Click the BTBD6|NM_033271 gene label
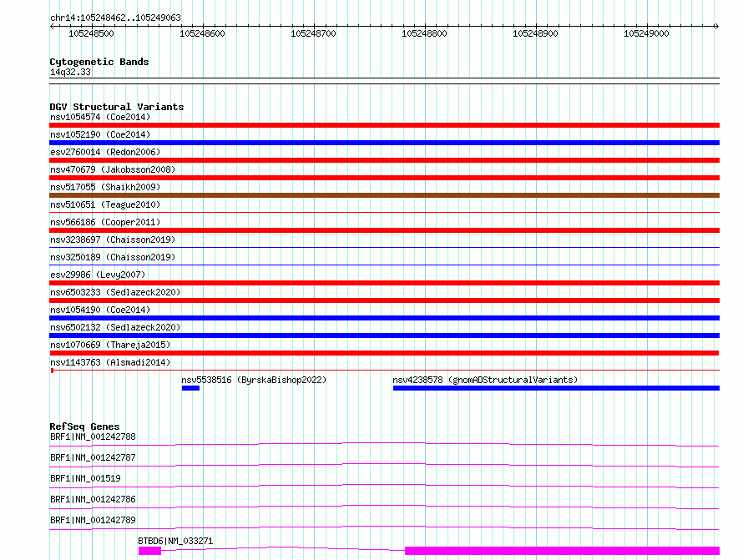 pyautogui.click(x=175, y=541)
